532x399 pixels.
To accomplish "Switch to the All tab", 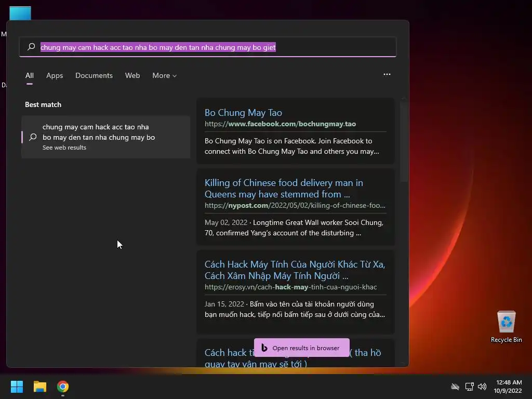I will (30, 75).
